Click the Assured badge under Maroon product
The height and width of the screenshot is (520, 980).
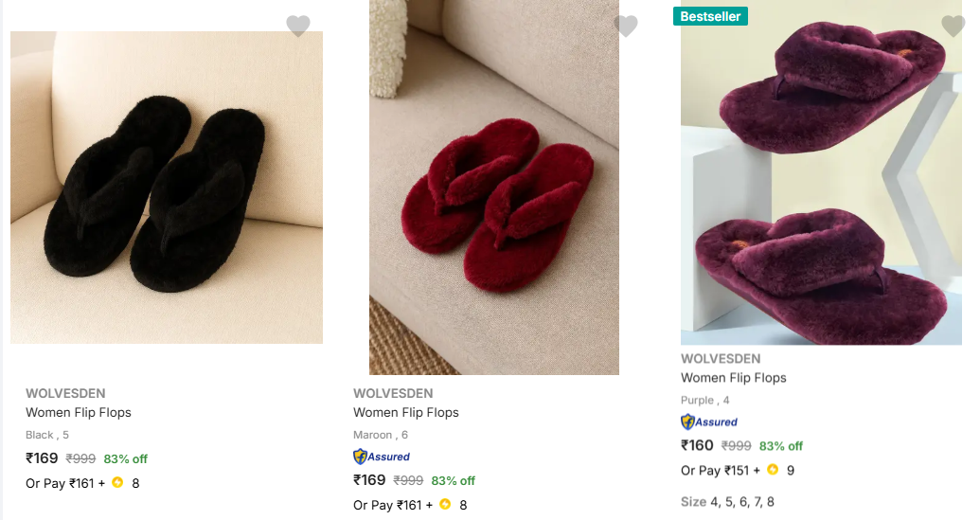(x=382, y=457)
